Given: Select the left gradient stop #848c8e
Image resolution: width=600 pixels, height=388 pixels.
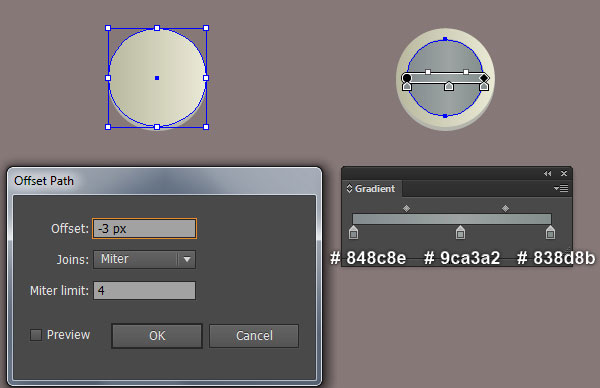Looking at the screenshot, I should tap(354, 232).
